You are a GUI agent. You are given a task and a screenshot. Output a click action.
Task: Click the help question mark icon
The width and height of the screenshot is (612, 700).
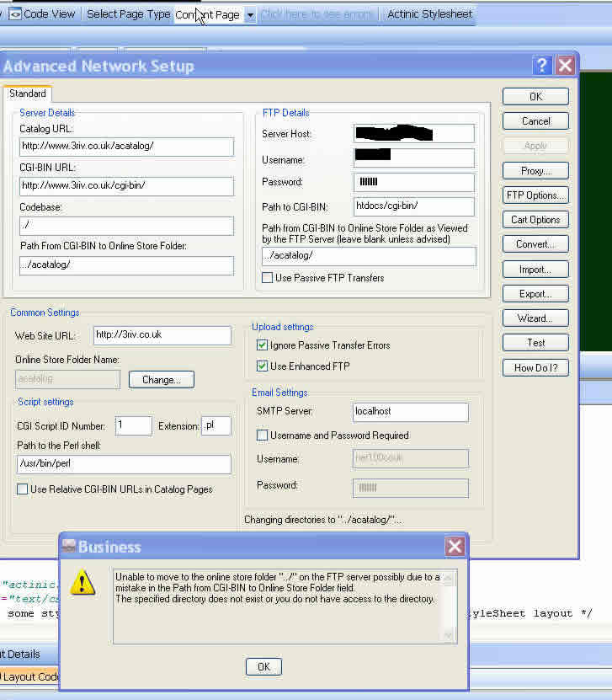tap(543, 66)
